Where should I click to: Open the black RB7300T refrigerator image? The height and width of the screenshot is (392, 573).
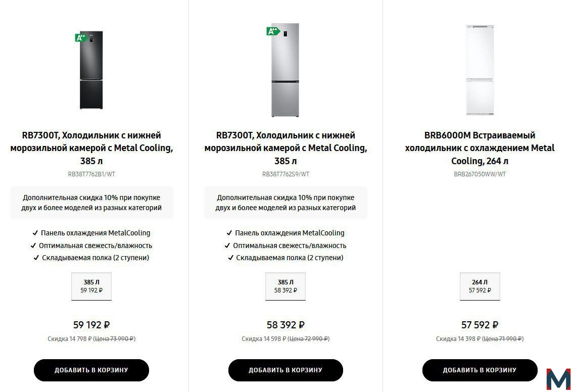[91, 70]
